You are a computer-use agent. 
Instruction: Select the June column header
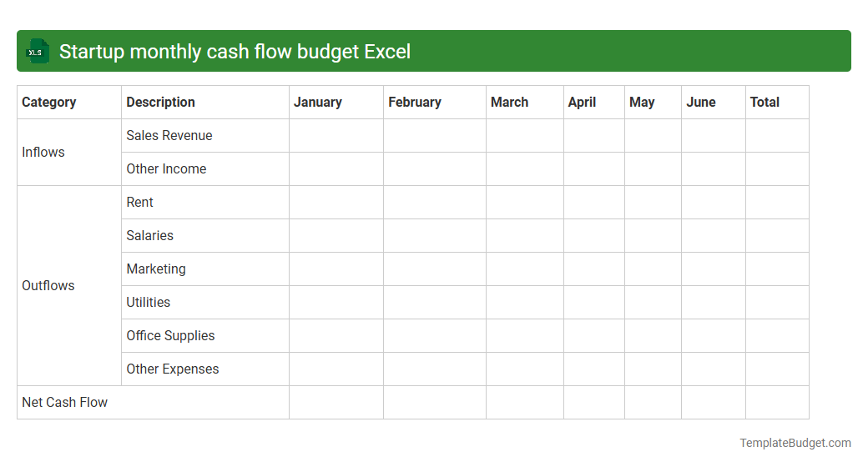pos(713,103)
